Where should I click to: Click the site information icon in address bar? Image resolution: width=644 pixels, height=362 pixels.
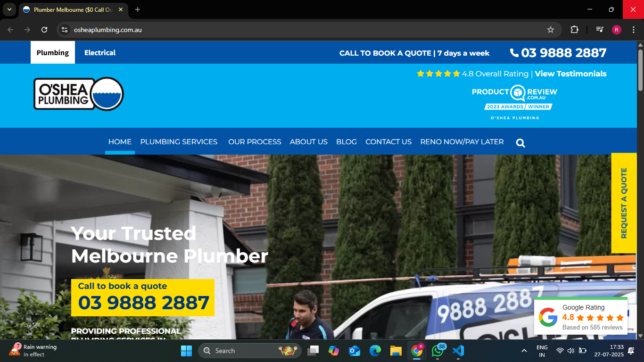[x=65, y=30]
